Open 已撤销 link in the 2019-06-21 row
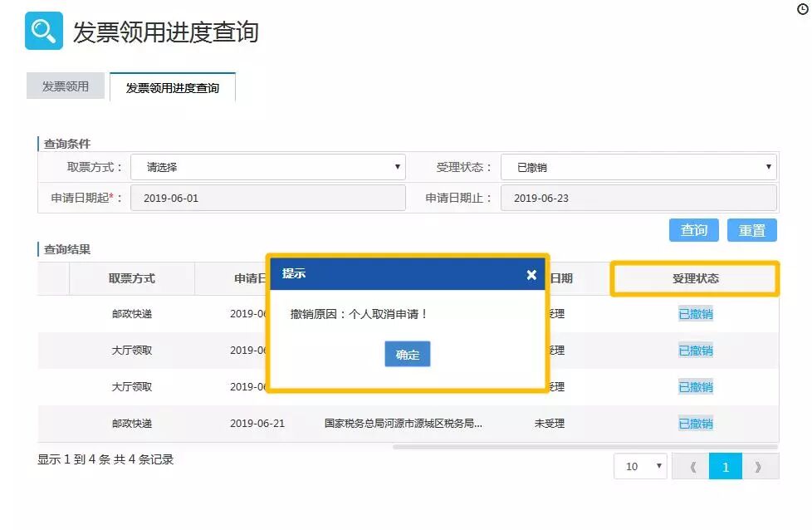 696,424
